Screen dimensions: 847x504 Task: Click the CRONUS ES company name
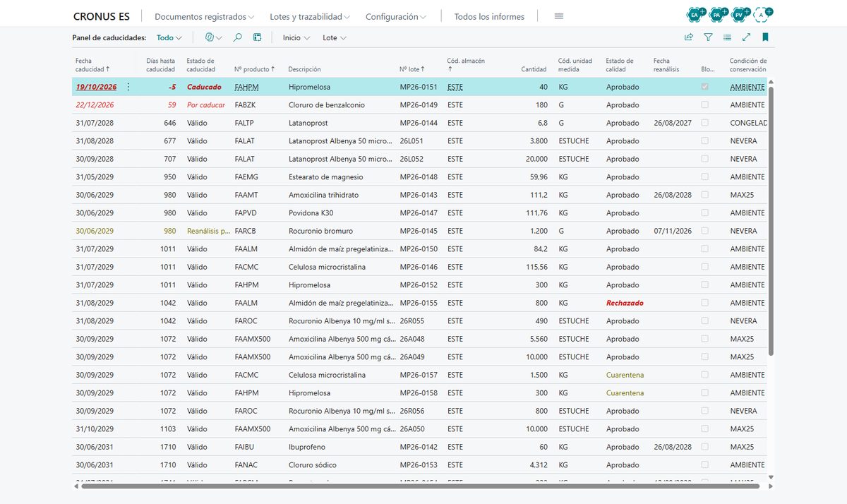pyautogui.click(x=101, y=16)
